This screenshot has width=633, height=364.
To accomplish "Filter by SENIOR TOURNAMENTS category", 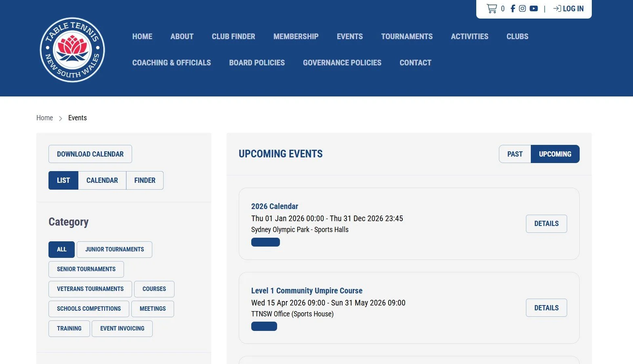I will (86, 269).
